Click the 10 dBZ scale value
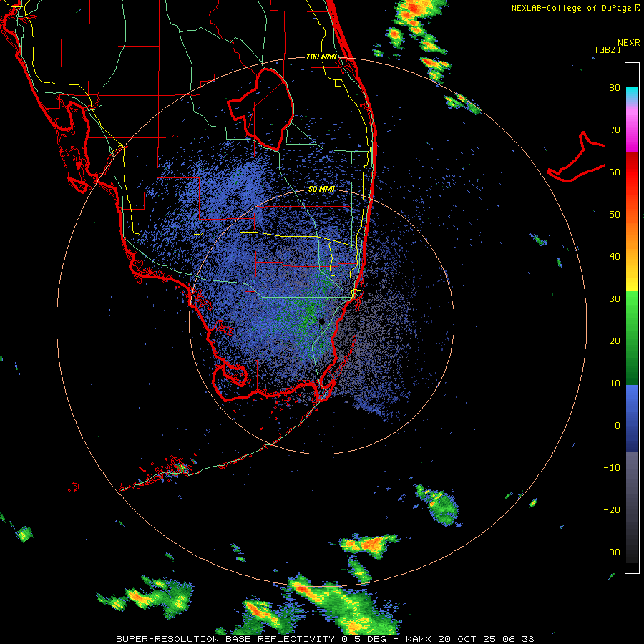The width and height of the screenshot is (644, 644). coord(615,384)
